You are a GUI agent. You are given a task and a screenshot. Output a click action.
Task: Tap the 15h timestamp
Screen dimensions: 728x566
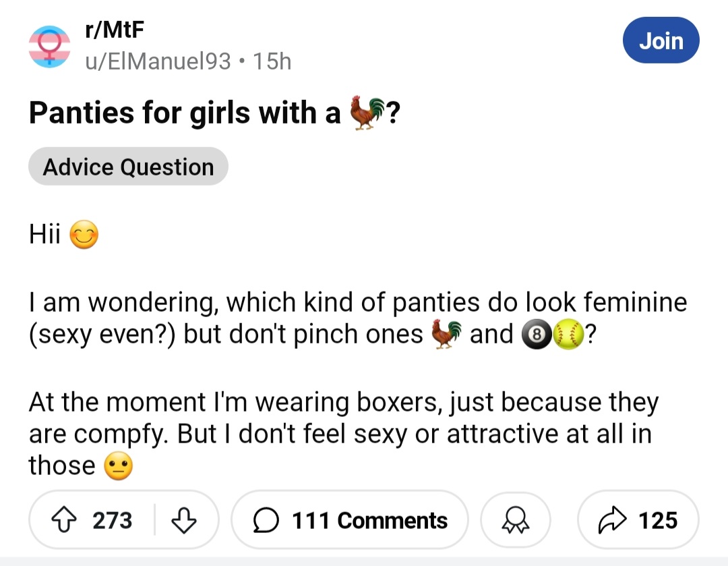(x=272, y=61)
